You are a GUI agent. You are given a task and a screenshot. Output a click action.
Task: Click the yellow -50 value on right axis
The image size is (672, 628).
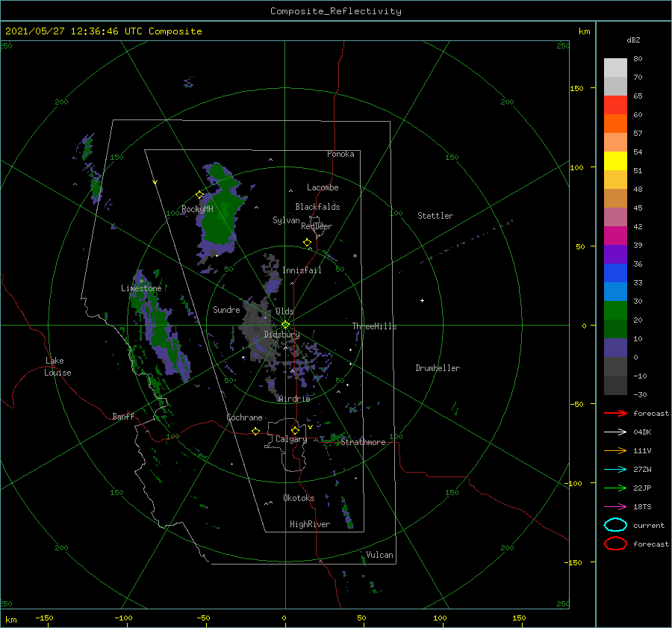pyautogui.click(x=577, y=404)
